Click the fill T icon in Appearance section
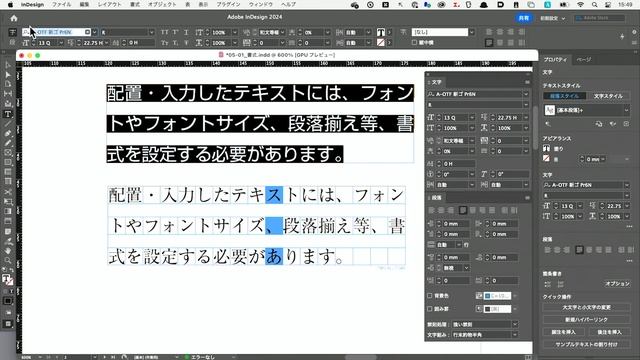Screen dimensions: 640x360 [x=547, y=149]
